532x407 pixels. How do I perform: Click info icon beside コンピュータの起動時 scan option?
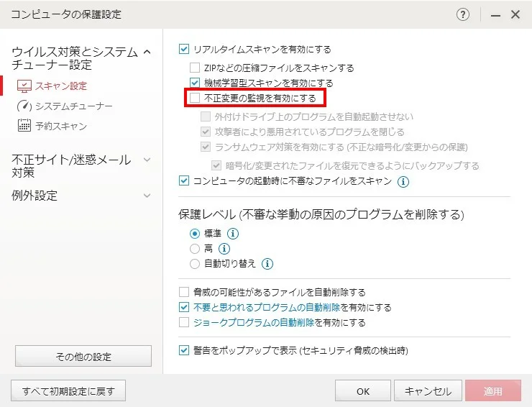[403, 182]
